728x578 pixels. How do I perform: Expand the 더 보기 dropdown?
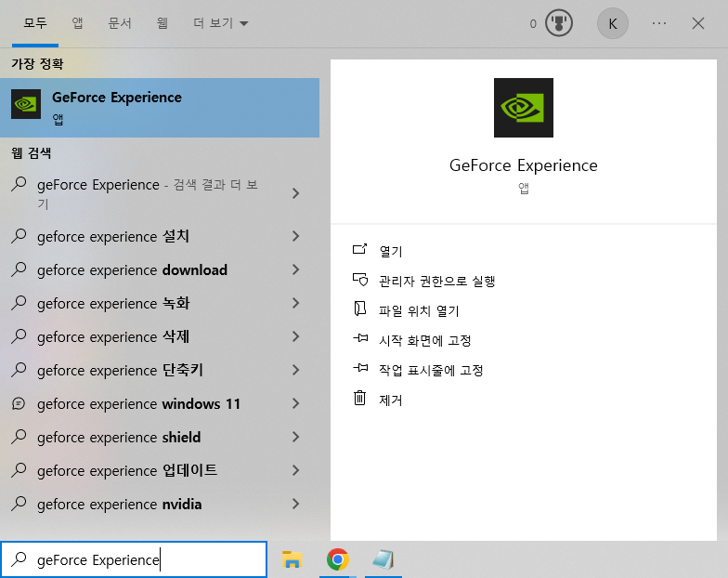(221, 22)
